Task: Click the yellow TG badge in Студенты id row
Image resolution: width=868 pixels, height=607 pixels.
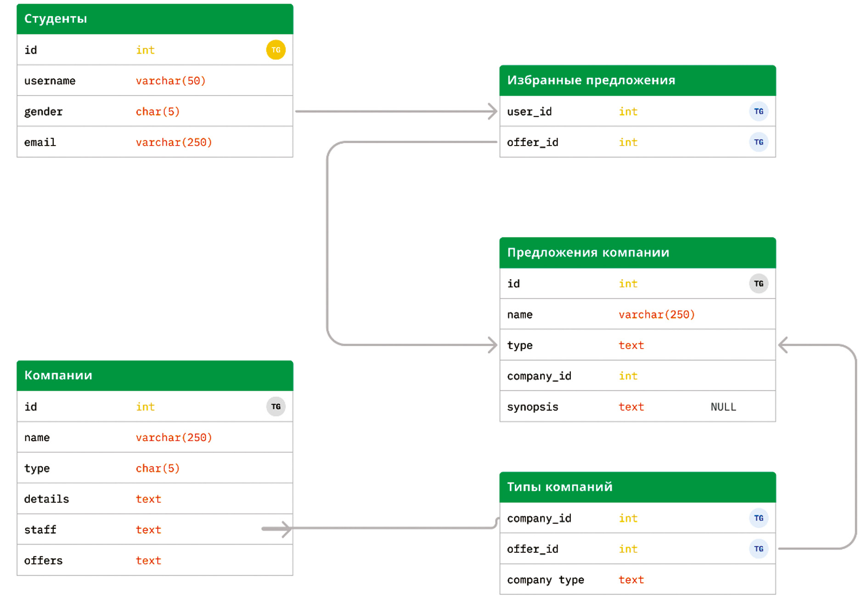Action: point(276,50)
